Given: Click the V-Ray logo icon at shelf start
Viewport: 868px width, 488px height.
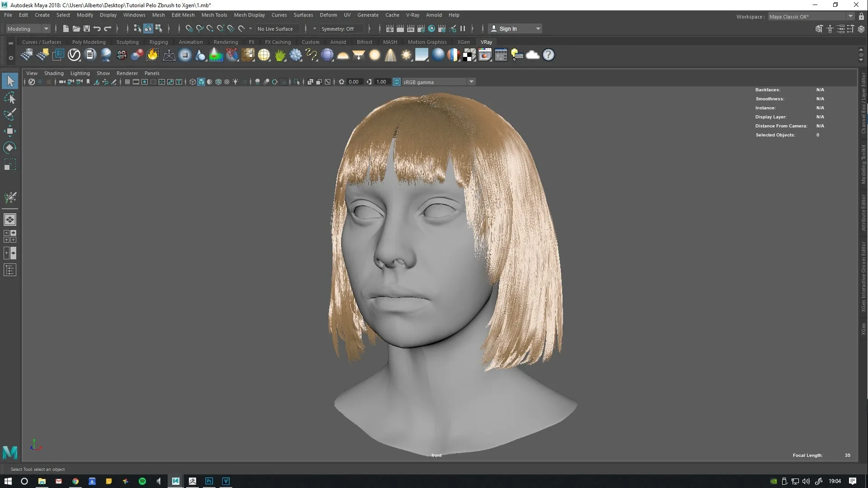Looking at the screenshot, I should point(74,55).
